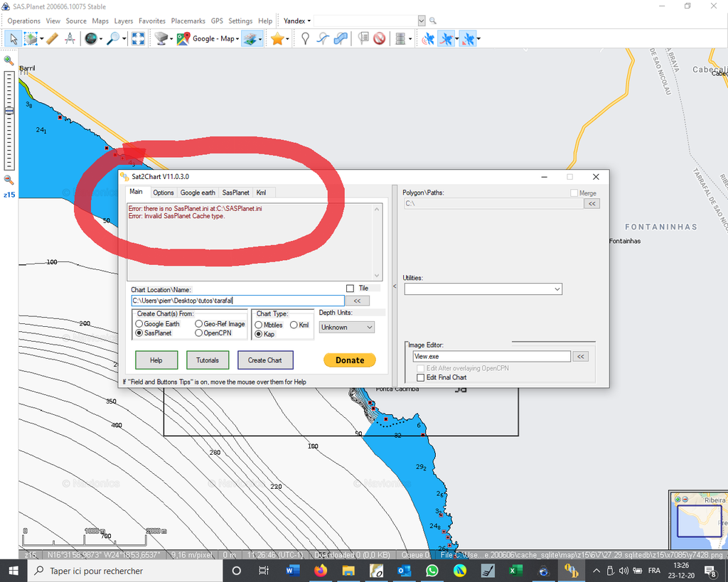Click the Donate button
Screen dimensions: 728x582
[x=350, y=360]
